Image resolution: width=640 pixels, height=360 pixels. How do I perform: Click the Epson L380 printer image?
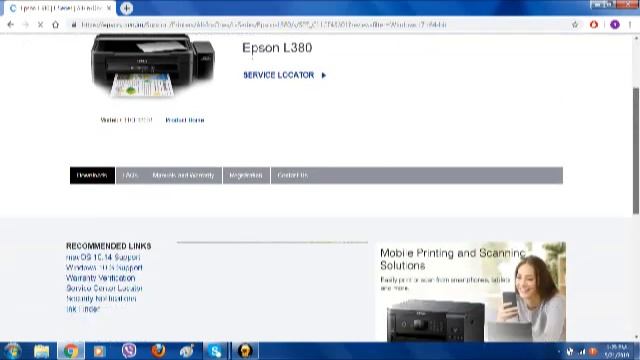point(153,65)
